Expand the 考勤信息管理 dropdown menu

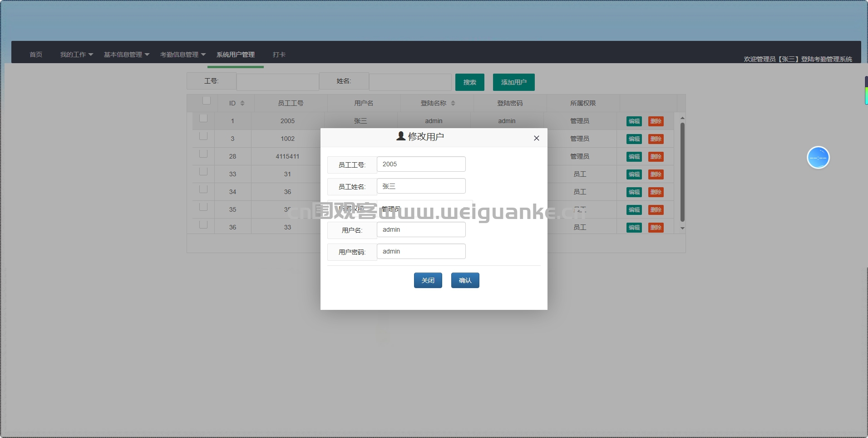click(183, 55)
